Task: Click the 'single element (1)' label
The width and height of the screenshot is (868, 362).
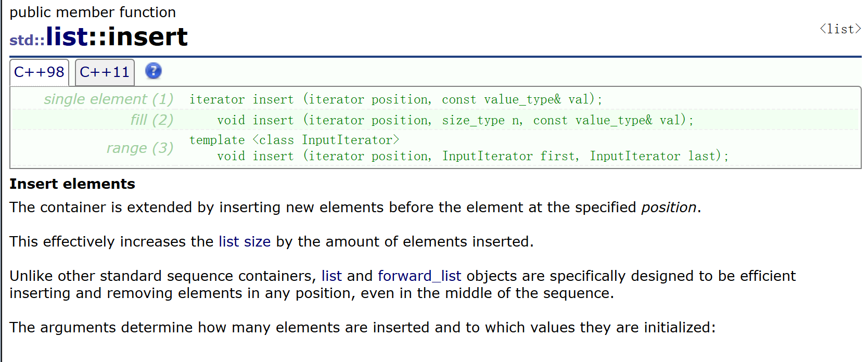Action: [108, 99]
